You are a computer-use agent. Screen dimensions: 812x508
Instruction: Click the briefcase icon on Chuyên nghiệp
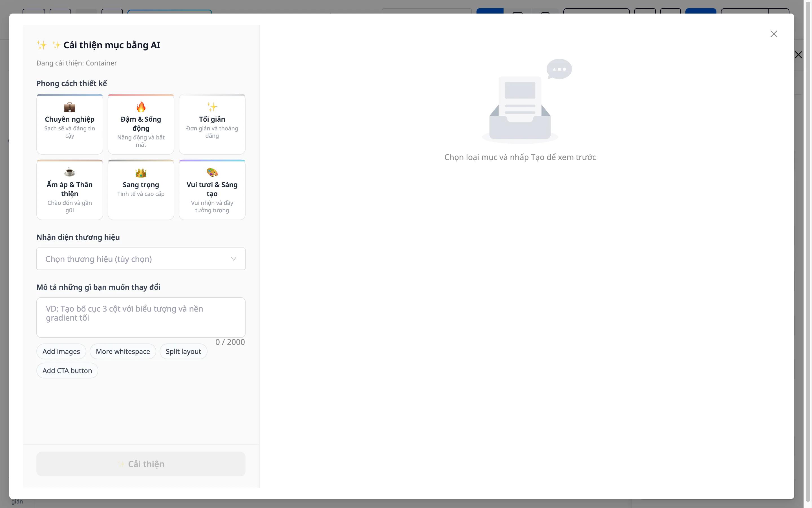coord(69,107)
